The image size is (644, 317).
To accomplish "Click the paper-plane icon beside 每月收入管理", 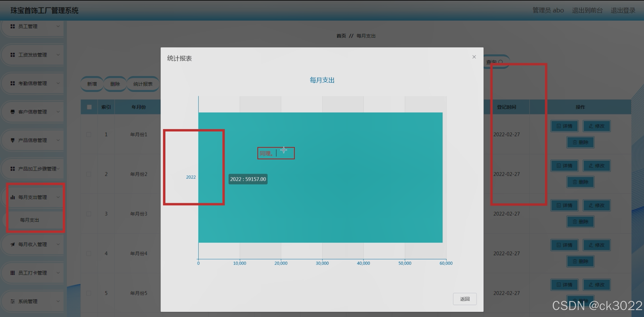I will 13,244.
